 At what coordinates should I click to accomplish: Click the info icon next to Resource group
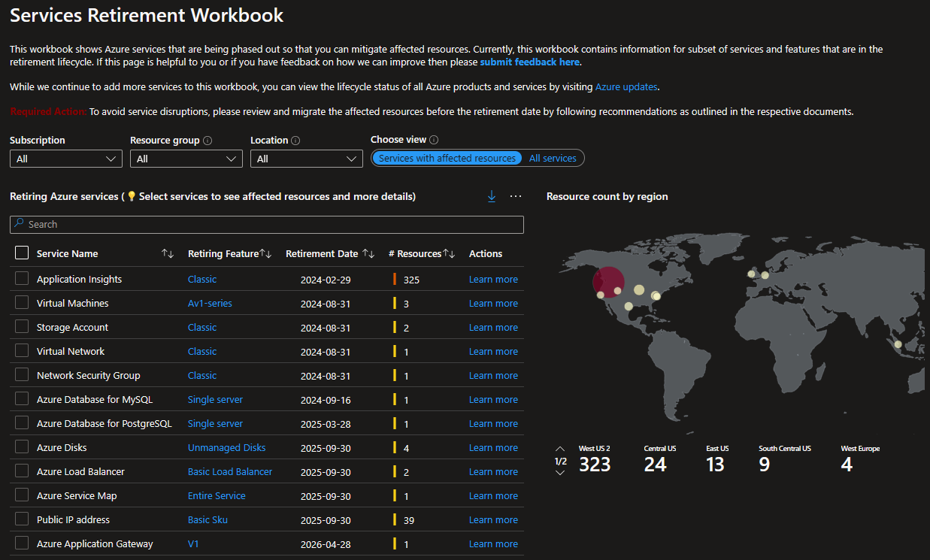tap(208, 141)
